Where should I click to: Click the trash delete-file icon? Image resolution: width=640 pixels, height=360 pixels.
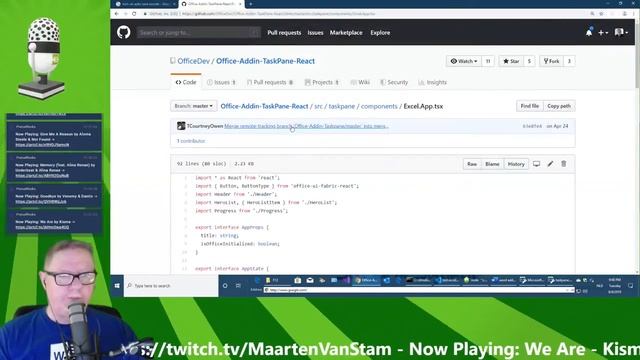[x=564, y=164]
